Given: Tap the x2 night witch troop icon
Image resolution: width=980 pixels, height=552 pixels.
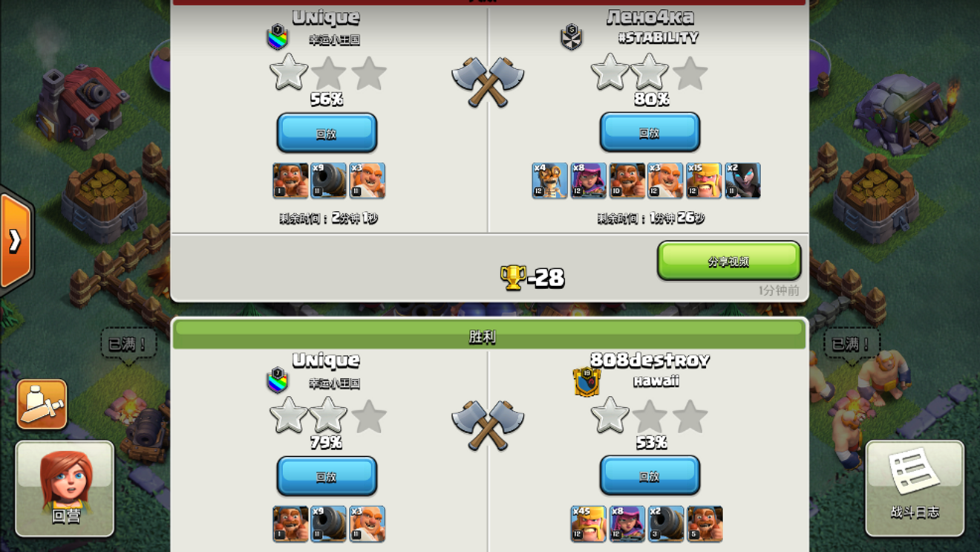Looking at the screenshot, I should coord(742,181).
